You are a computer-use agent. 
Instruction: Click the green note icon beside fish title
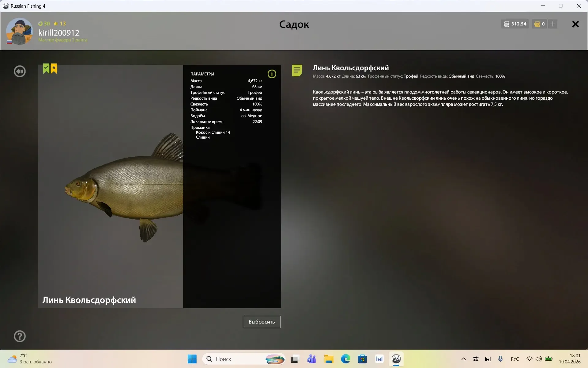[297, 71]
